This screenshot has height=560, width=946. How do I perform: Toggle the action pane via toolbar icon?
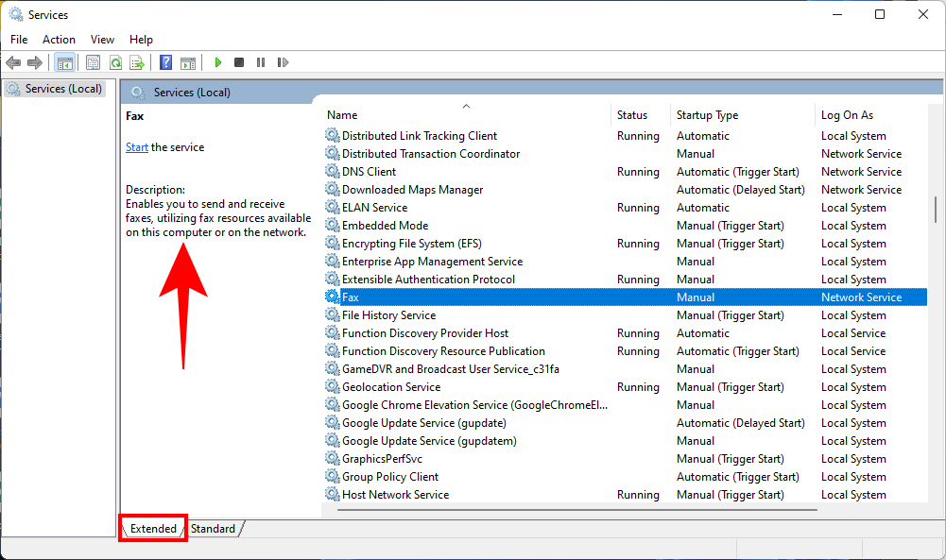point(188,62)
